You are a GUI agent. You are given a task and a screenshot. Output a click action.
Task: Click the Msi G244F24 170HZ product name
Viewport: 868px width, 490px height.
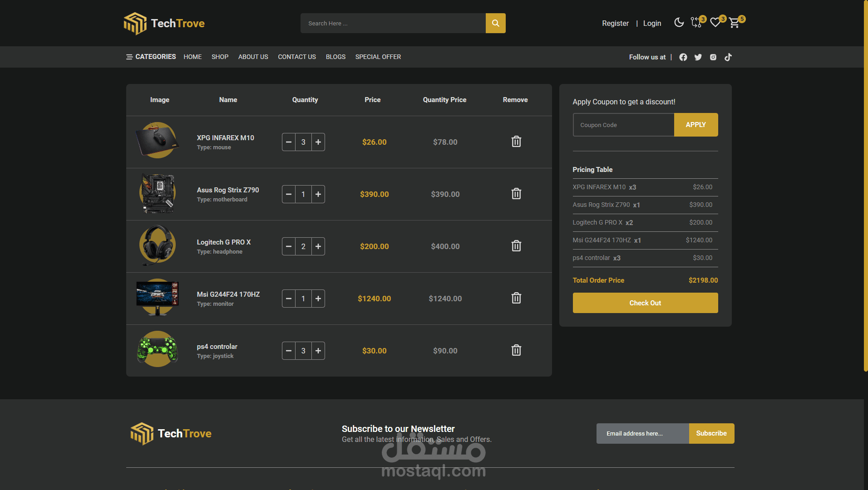click(x=228, y=294)
